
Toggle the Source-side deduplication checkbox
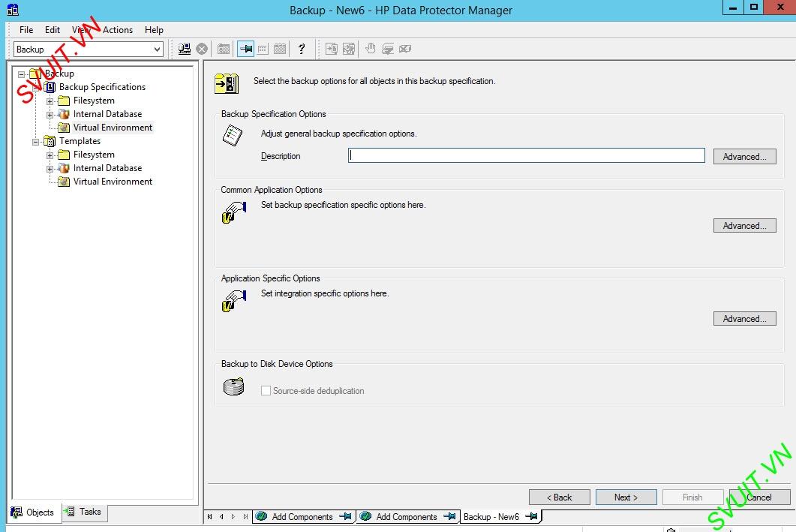pyautogui.click(x=266, y=390)
